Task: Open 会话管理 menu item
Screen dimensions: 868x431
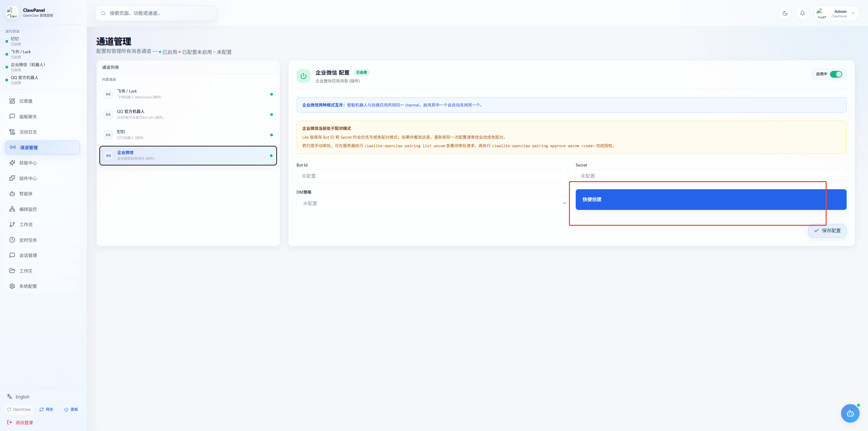Action: pyautogui.click(x=28, y=255)
